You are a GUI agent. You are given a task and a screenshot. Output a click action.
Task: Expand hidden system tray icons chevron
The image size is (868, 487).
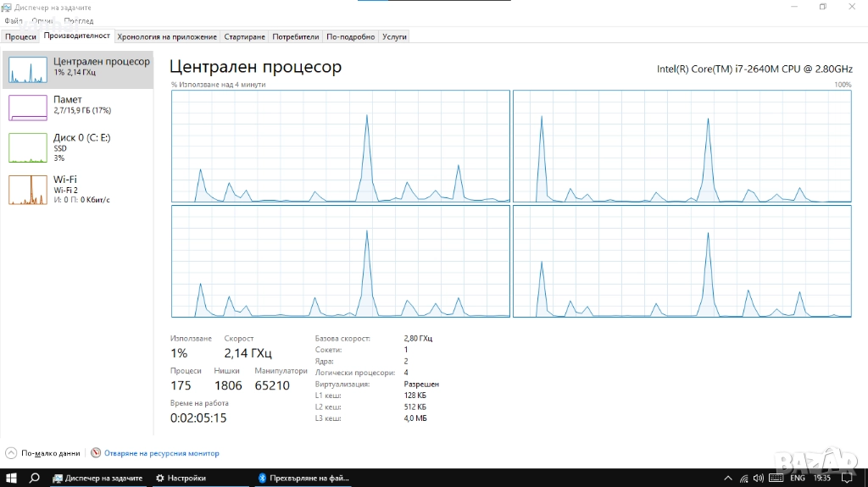pos(727,479)
